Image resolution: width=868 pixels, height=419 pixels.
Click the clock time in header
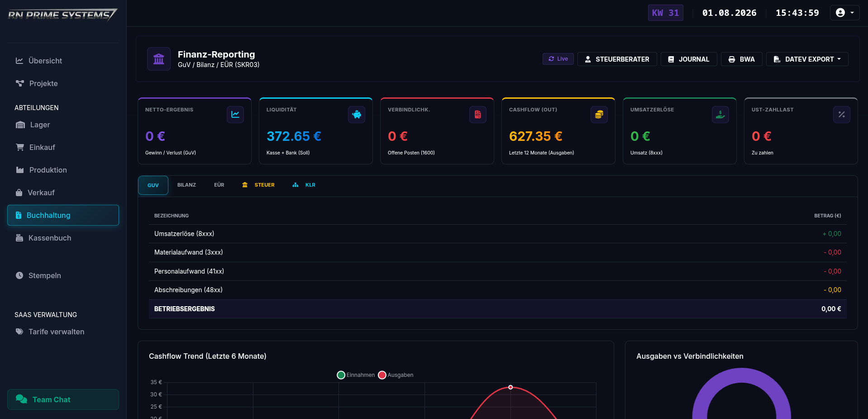click(797, 13)
